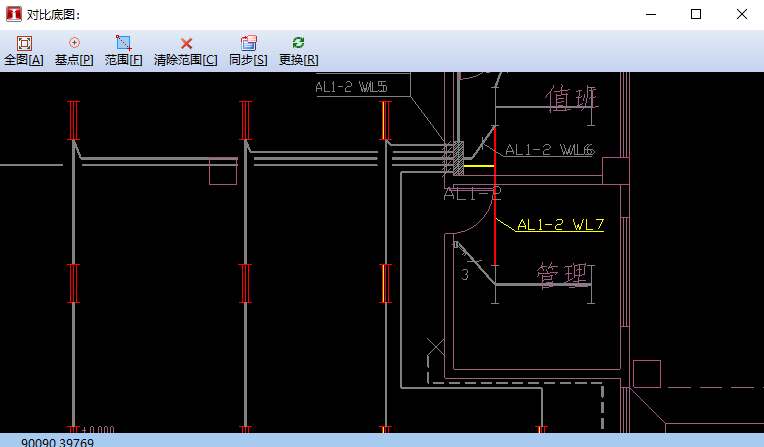Click the red X 清除范围[C] icon
Screen dimensions: 764x447
coord(186,43)
